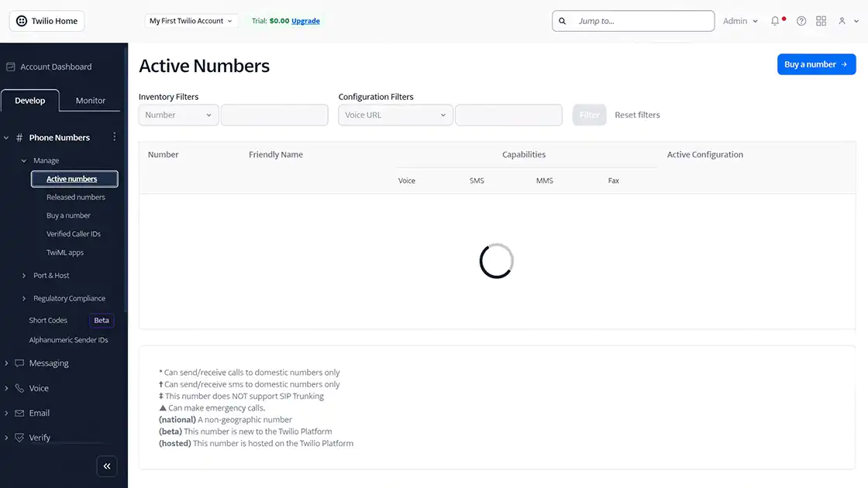Open Twilio Home button

47,21
